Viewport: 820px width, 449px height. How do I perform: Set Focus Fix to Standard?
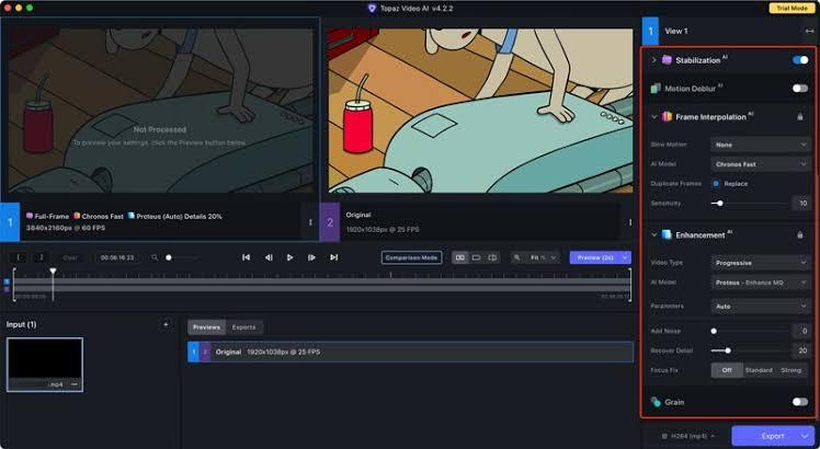(759, 370)
